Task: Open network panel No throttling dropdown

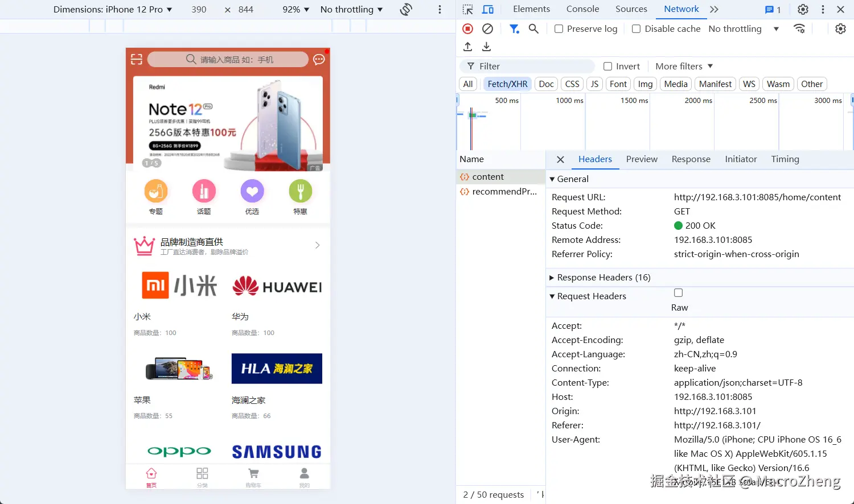Action: [x=744, y=29]
